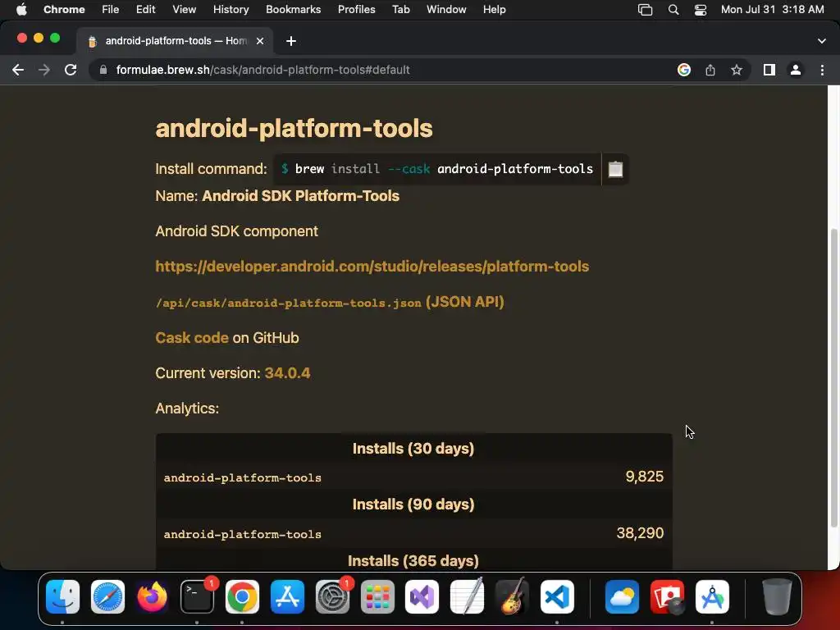The width and height of the screenshot is (840, 630).
Task: Open the Tab menu
Action: (x=400, y=10)
